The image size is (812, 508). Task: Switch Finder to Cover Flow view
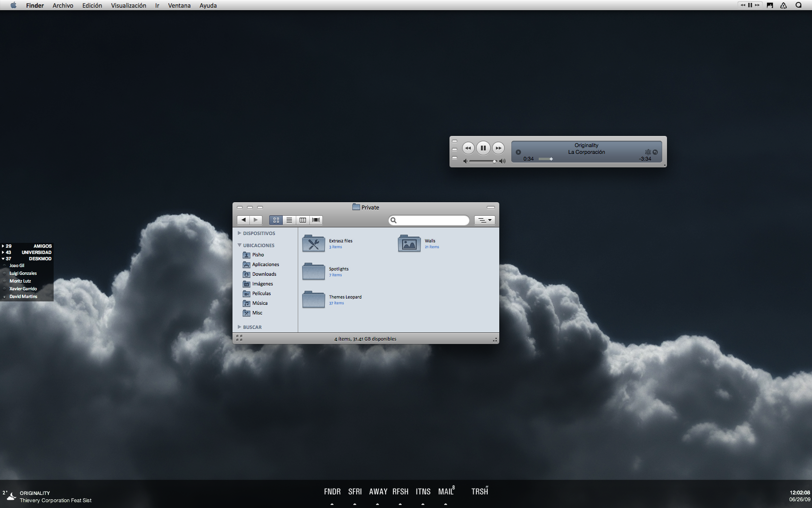coord(316,220)
